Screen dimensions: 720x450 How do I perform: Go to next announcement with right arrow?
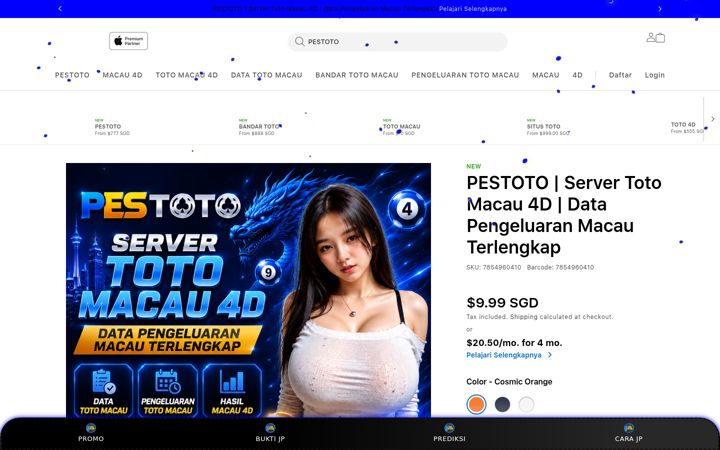coord(660,8)
